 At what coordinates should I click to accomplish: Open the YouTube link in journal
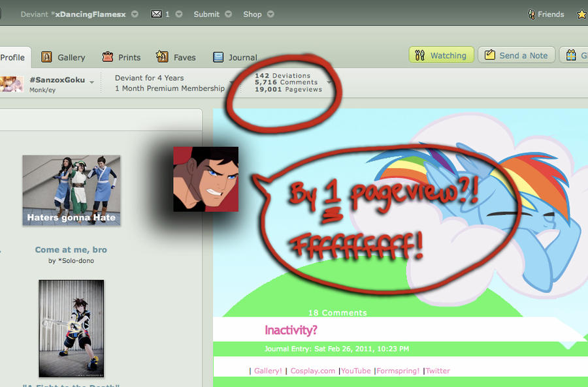coord(355,371)
